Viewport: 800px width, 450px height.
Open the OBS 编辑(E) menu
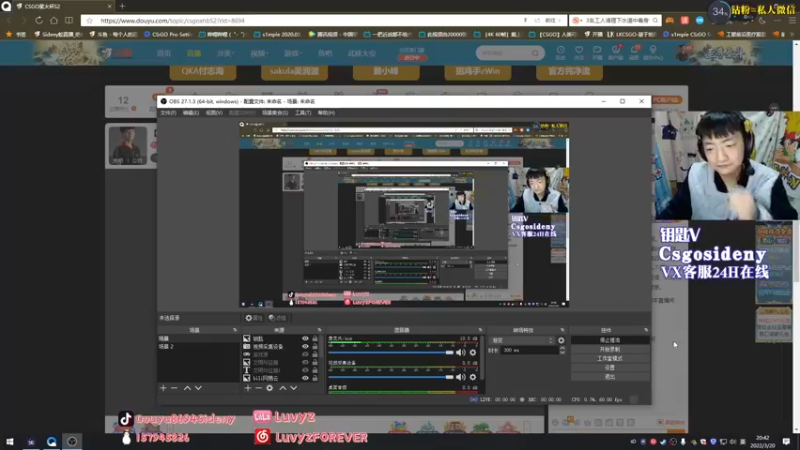(x=190, y=113)
